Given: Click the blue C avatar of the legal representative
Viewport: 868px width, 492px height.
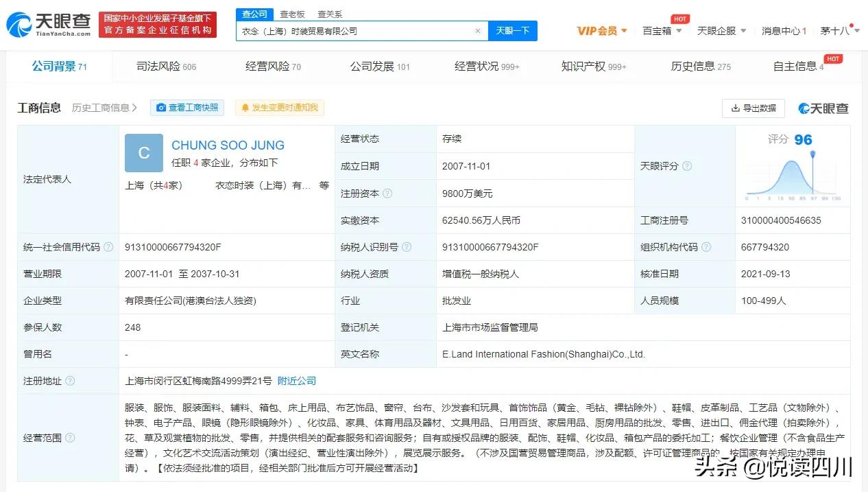Looking at the screenshot, I should click(x=143, y=153).
